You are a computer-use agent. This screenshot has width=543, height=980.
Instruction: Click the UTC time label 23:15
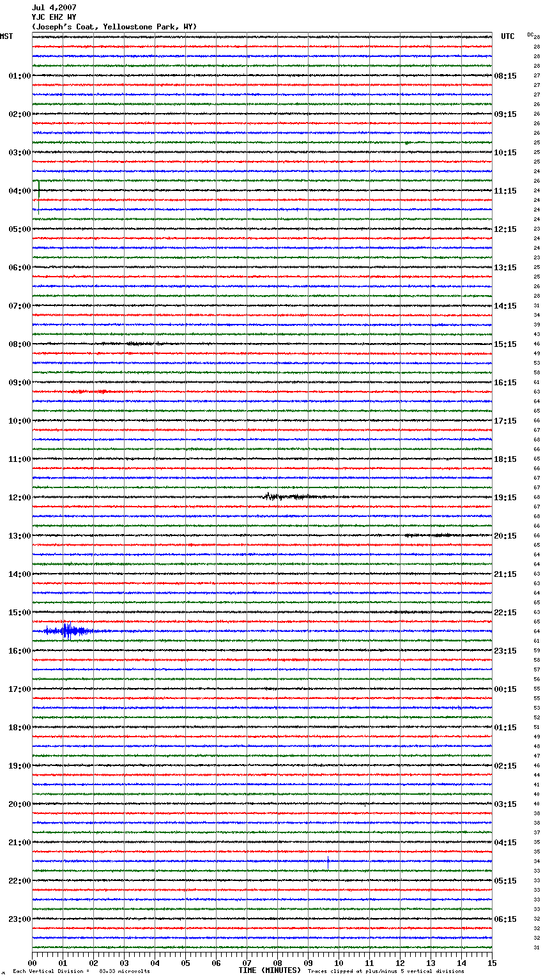tap(505, 651)
